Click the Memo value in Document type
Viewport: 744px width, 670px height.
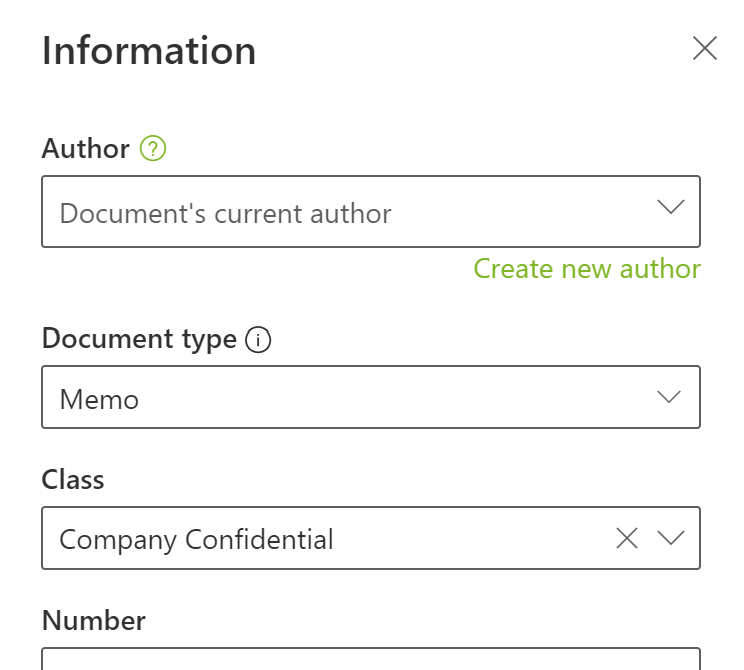[99, 400]
